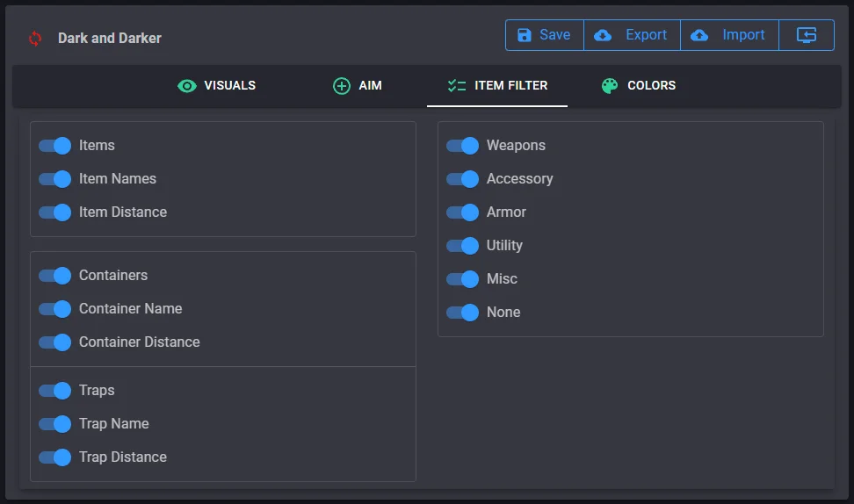Click the Dark and Darker title text
The height and width of the screenshot is (504, 854).
click(110, 39)
